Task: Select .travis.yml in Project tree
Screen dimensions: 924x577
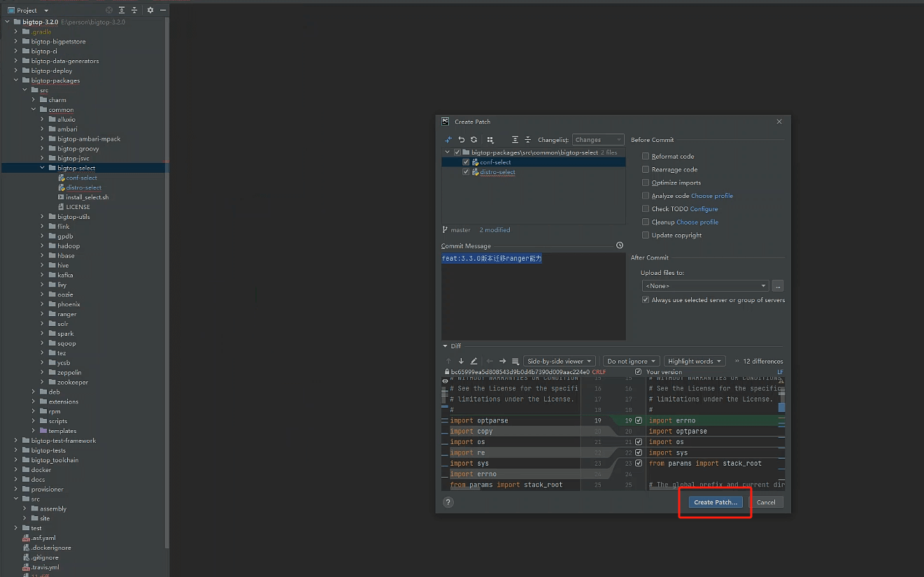Action: 44,567
